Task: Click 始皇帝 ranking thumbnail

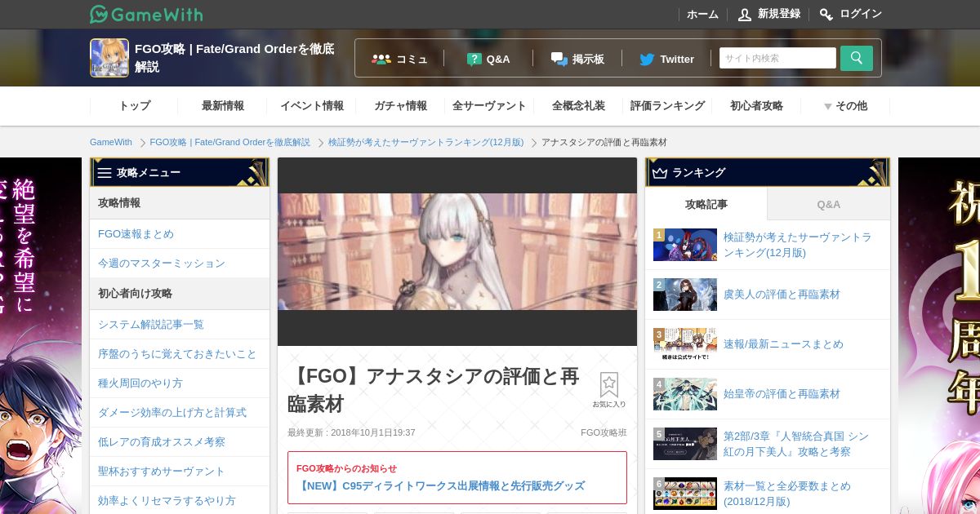Action: (x=685, y=394)
